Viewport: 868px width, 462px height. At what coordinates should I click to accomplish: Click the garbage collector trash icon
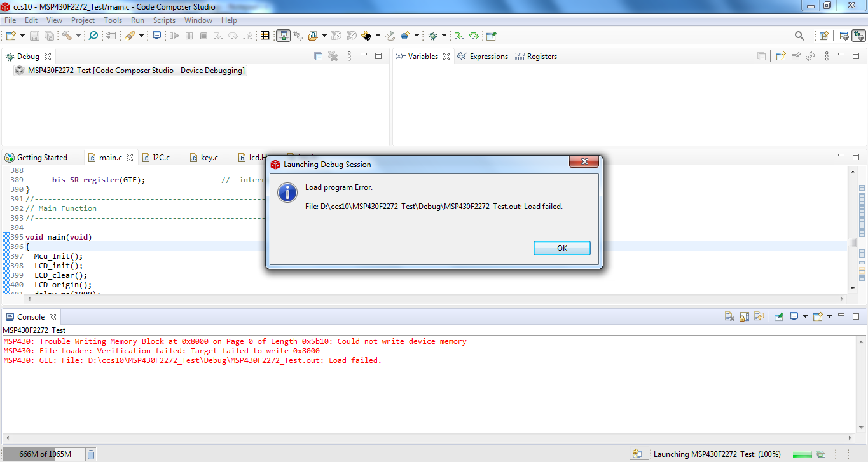click(91, 454)
